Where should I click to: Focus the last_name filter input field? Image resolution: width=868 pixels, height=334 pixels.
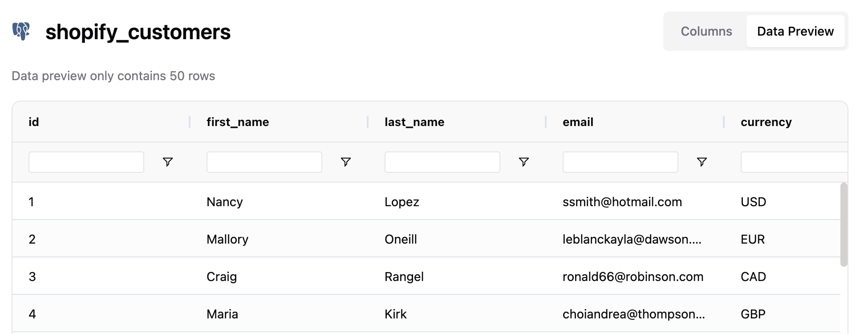click(442, 162)
